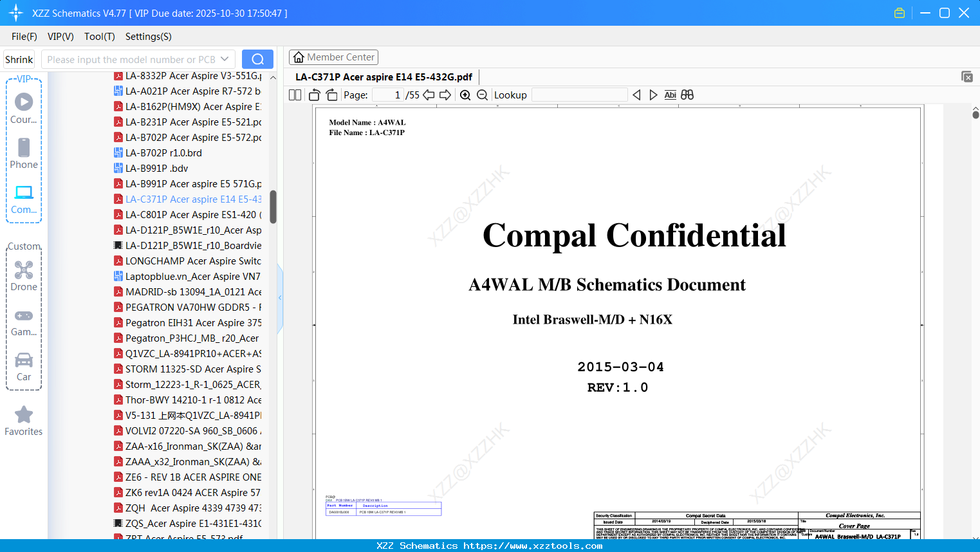Open the Car category
Screen dimensions: 980x552
click(x=24, y=367)
